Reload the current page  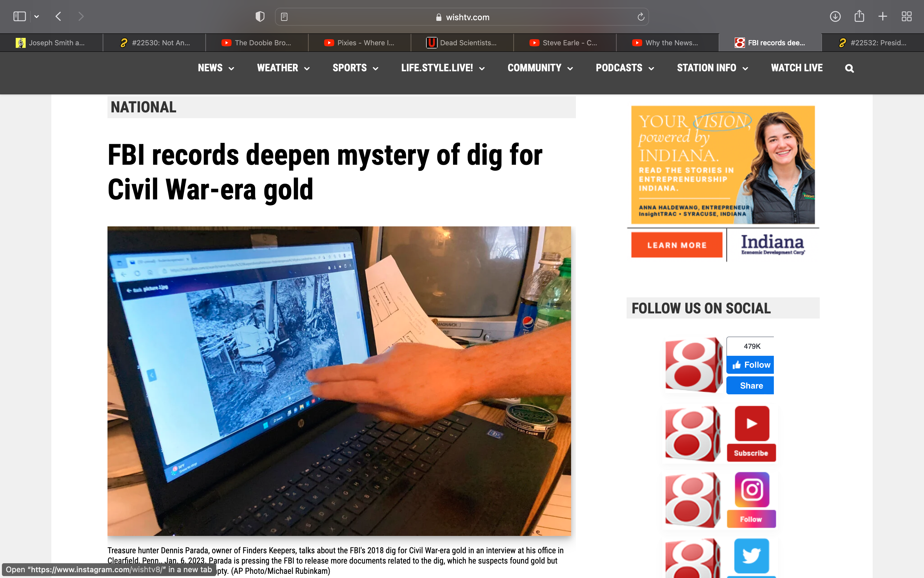pyautogui.click(x=641, y=17)
